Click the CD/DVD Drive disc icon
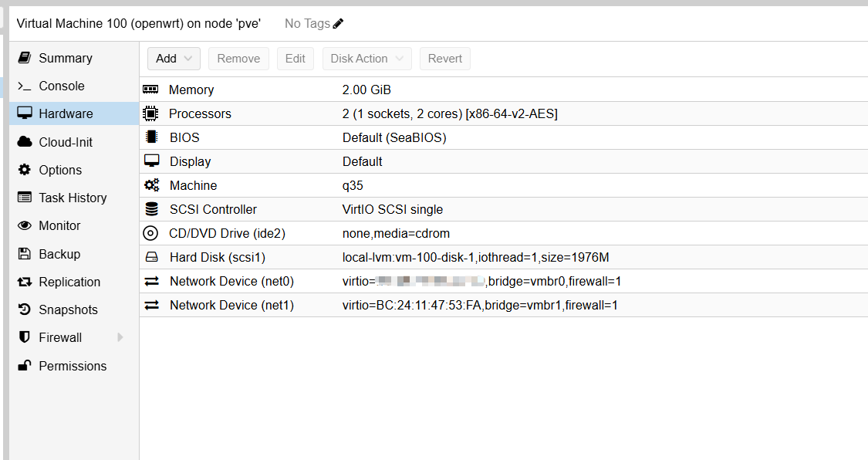The image size is (868, 460). (x=151, y=233)
